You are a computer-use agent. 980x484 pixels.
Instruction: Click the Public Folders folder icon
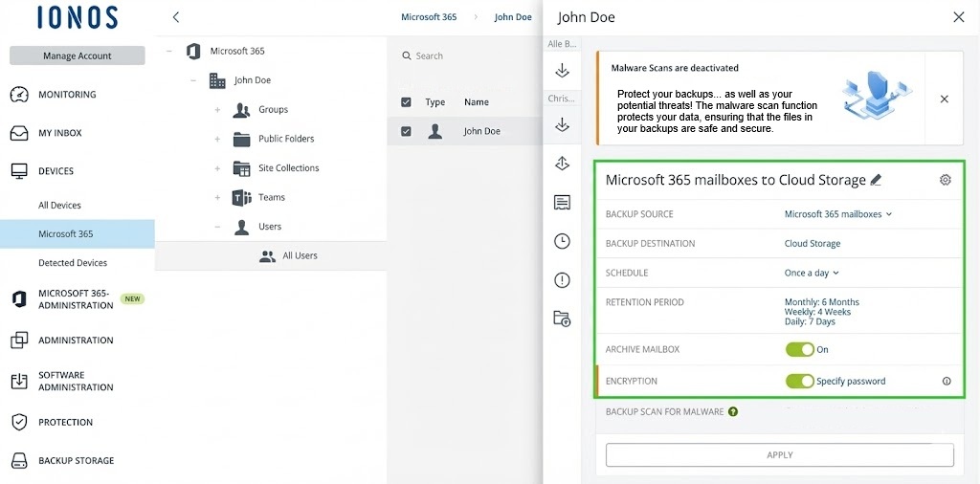pyautogui.click(x=241, y=139)
